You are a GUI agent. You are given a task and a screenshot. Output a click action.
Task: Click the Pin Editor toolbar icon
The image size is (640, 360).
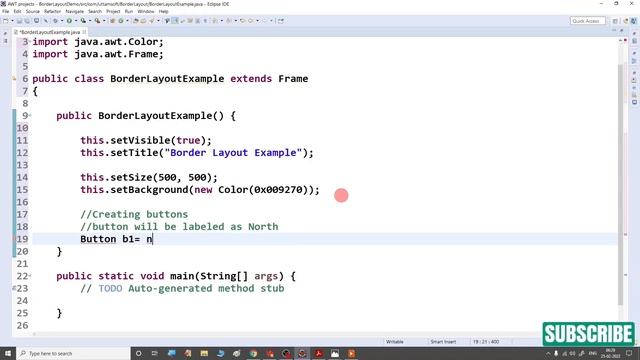(281, 21)
